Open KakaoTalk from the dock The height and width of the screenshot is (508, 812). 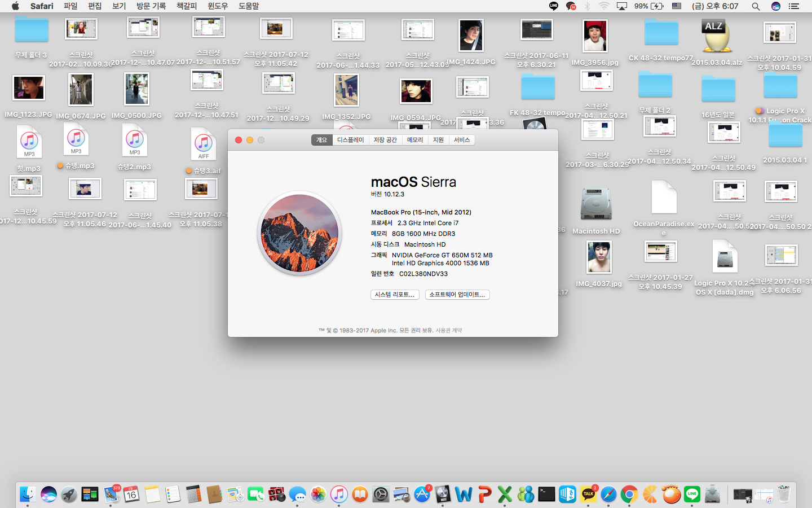click(x=588, y=494)
